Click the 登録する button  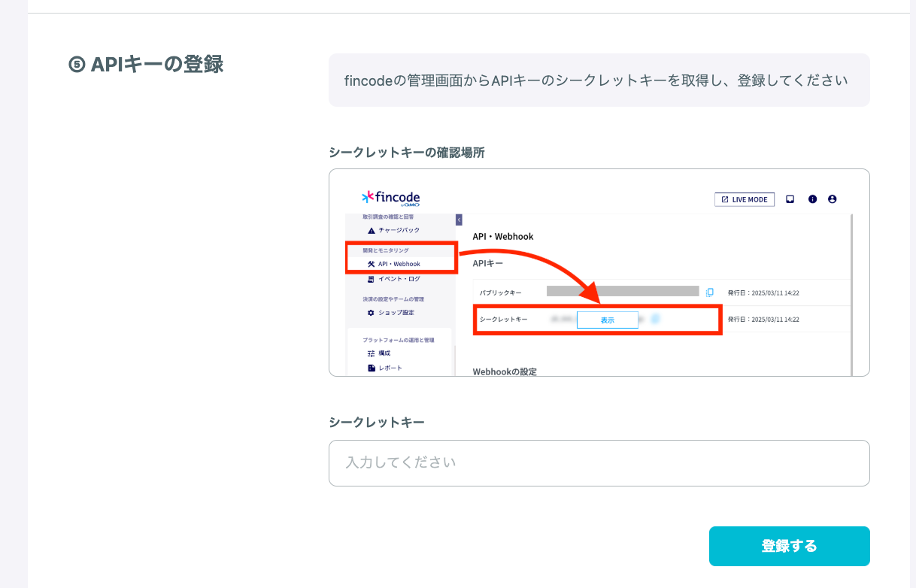[789, 546]
